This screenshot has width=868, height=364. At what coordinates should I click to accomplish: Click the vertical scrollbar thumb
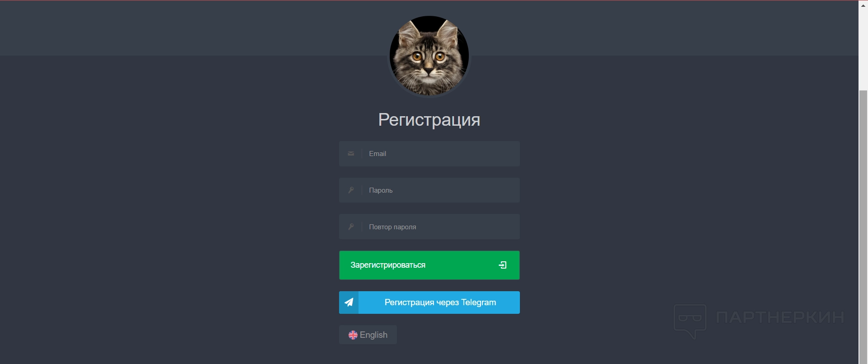coord(863,226)
